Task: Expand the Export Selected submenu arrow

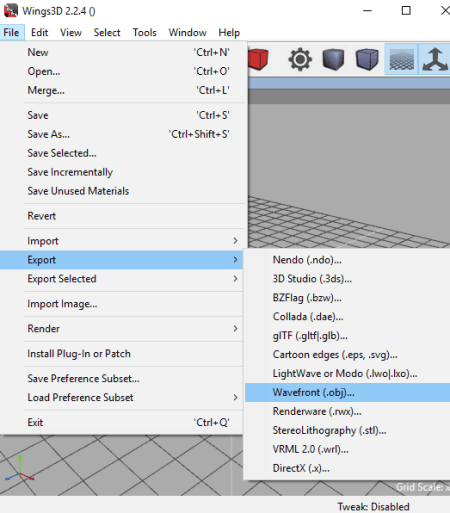Action: [235, 279]
